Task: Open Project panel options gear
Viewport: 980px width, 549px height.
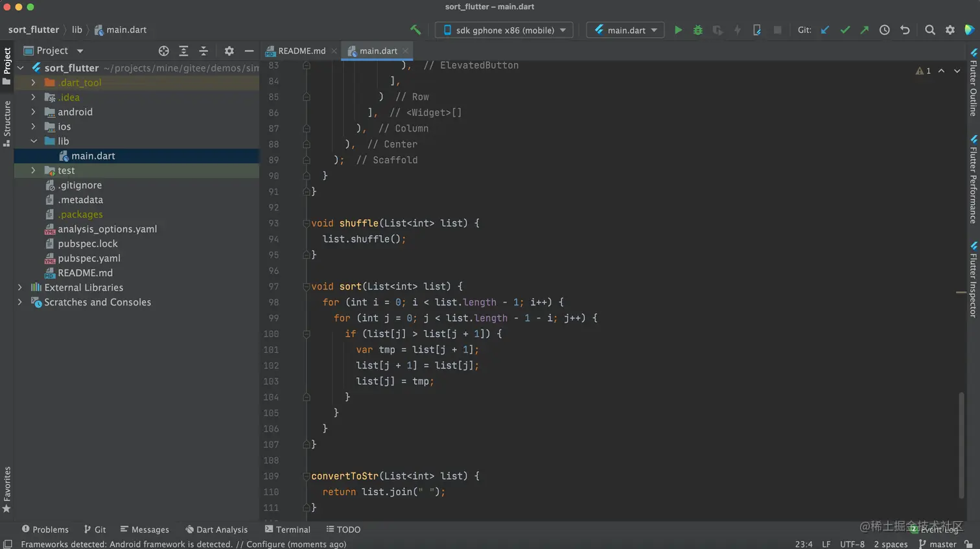Action: 229,51
